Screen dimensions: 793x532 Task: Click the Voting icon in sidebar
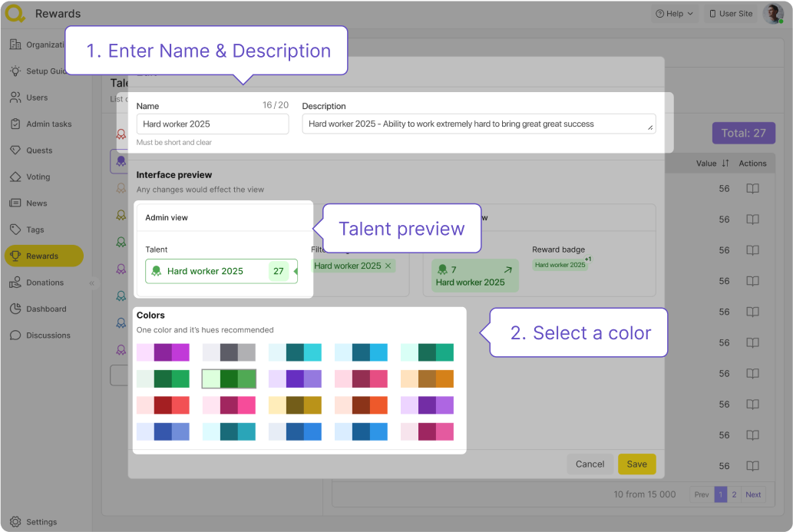pyautogui.click(x=15, y=177)
